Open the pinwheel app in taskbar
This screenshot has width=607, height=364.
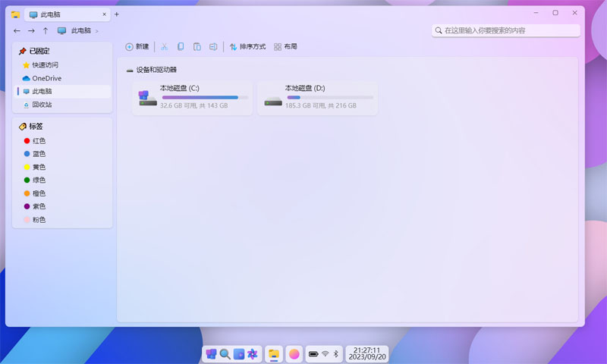click(253, 354)
